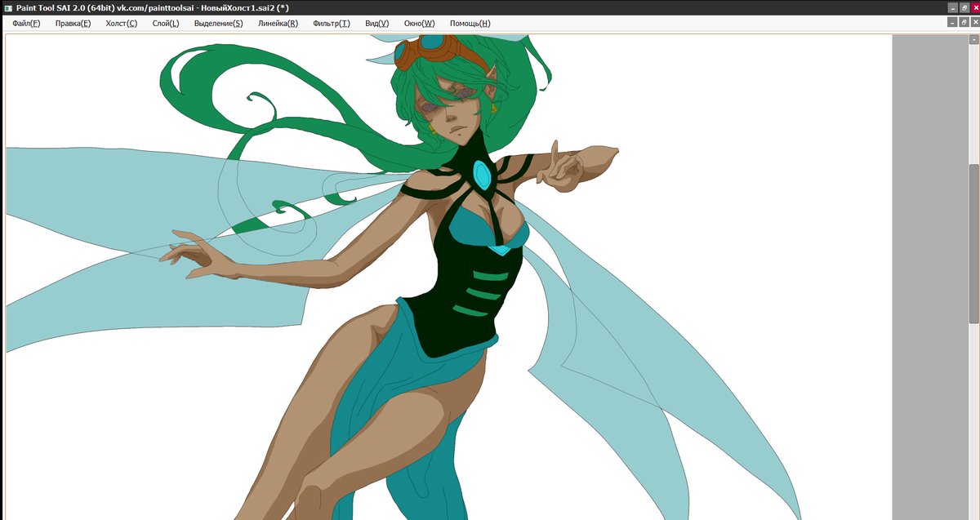The width and height of the screenshot is (980, 520).
Task: Open the Выделение menu
Action: (218, 24)
